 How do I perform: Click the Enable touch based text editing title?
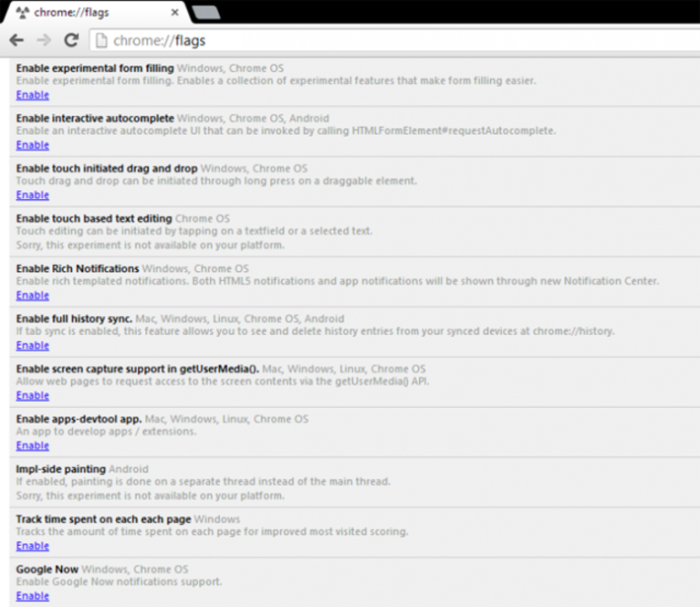click(94, 218)
